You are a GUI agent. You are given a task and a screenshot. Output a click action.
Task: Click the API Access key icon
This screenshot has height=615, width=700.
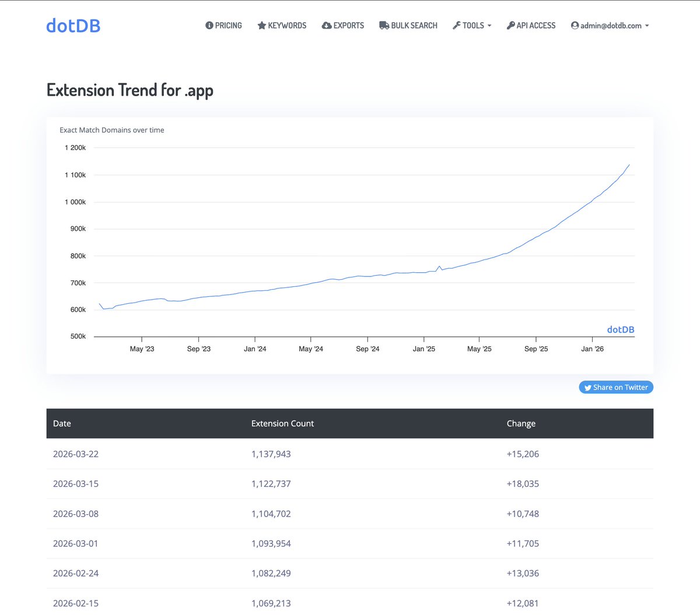click(510, 26)
